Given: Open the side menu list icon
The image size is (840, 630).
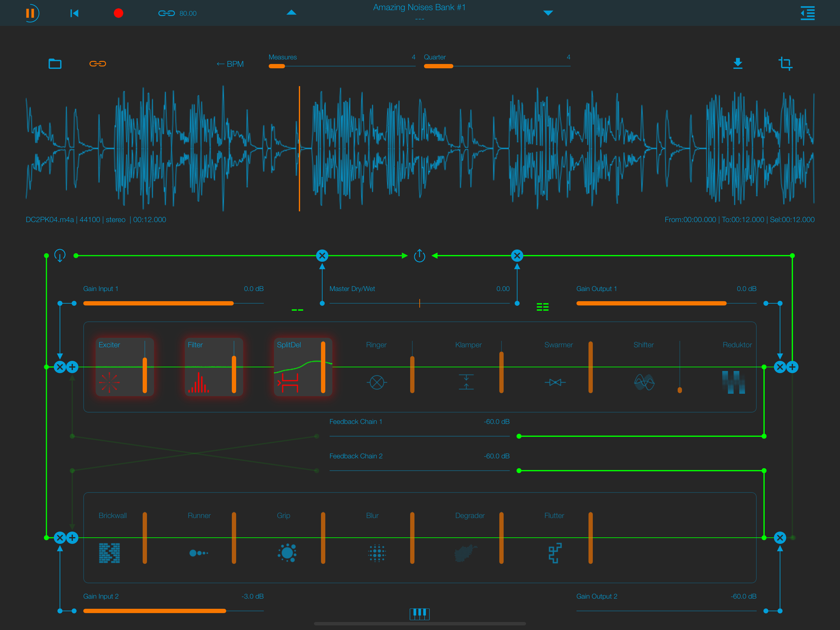Looking at the screenshot, I should click(808, 13).
